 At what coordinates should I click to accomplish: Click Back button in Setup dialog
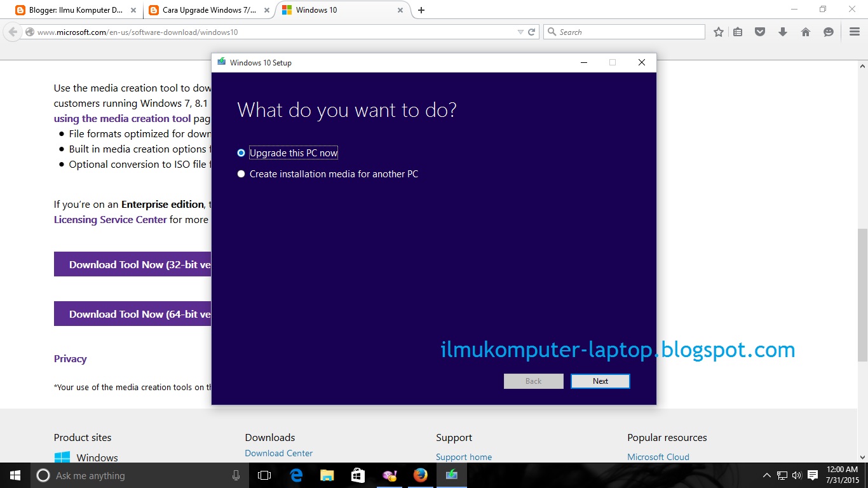tap(534, 381)
